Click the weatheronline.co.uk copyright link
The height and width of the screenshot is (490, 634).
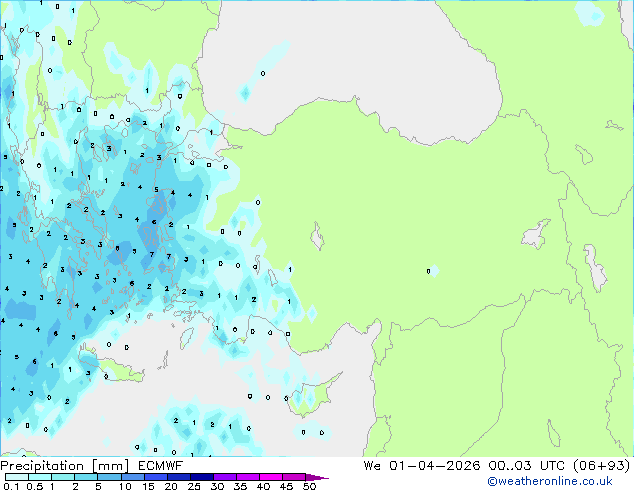(549, 481)
